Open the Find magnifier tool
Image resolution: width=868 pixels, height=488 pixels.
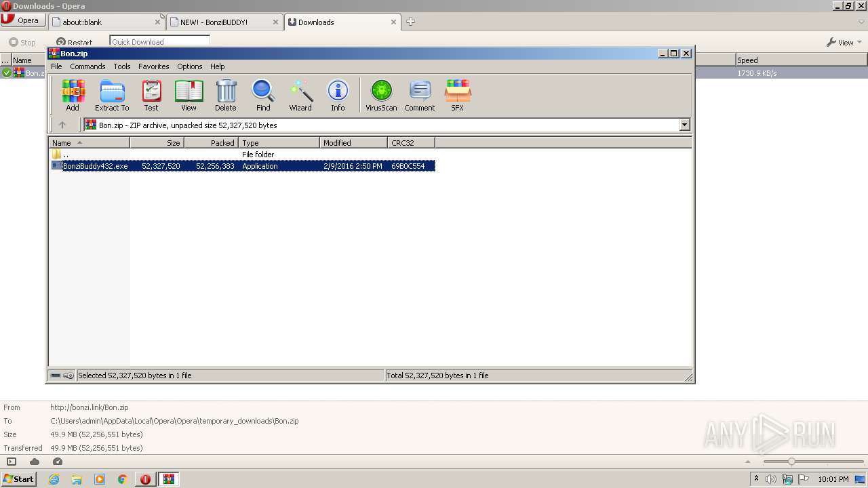(x=263, y=95)
